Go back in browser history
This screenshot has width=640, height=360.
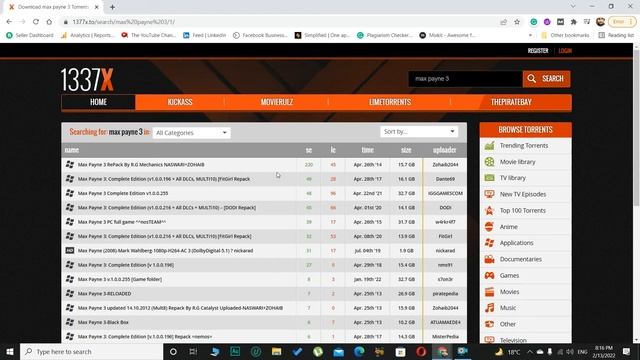point(9,22)
